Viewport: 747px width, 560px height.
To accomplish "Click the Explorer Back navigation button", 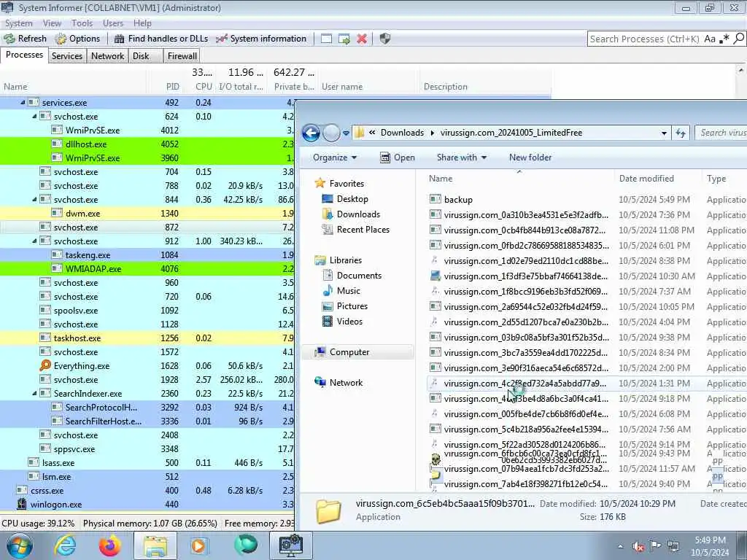I will 311,133.
